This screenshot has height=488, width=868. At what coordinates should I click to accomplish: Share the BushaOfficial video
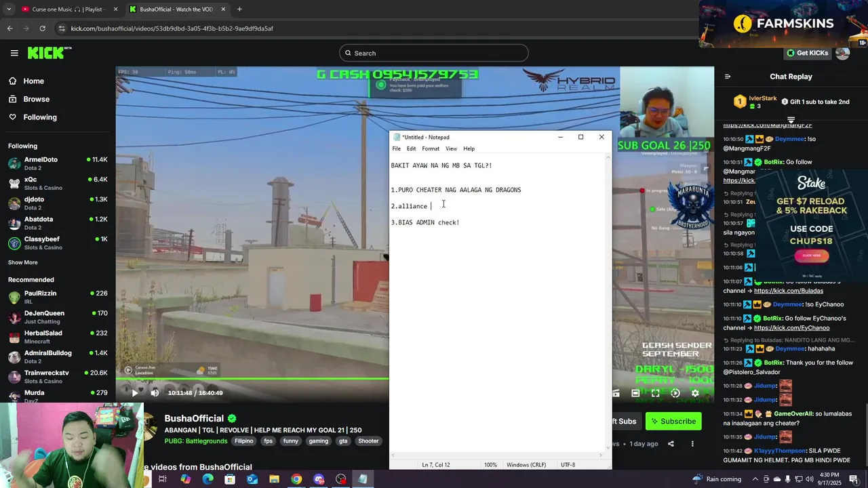coord(671,444)
